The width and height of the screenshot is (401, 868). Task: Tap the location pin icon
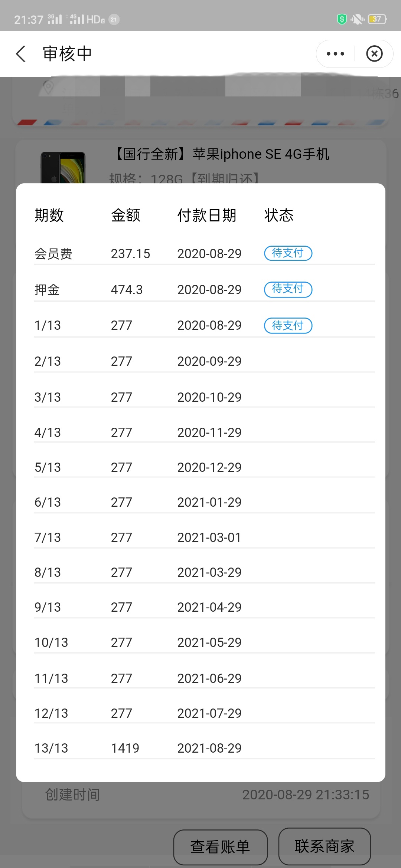coord(48,88)
